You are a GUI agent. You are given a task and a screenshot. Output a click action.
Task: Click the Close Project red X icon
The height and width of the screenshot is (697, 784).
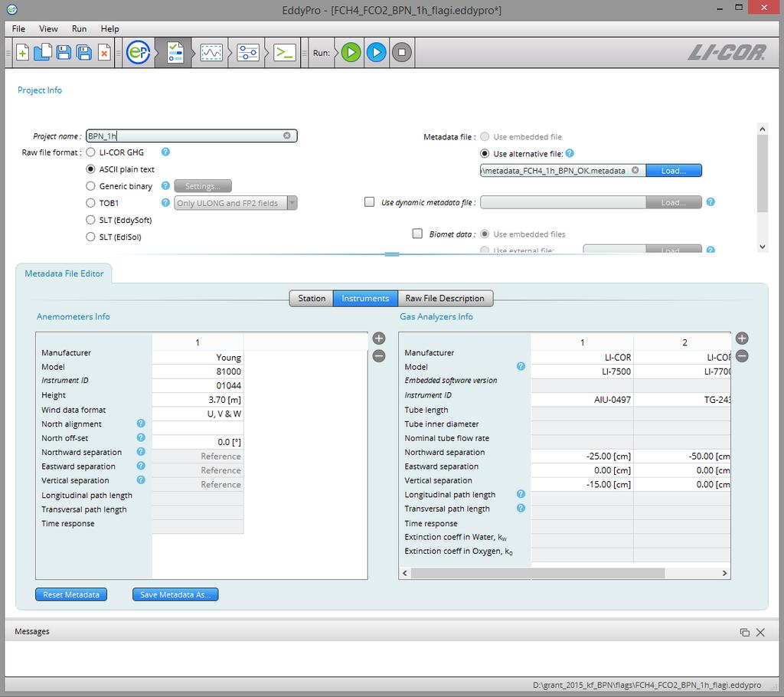(104, 52)
